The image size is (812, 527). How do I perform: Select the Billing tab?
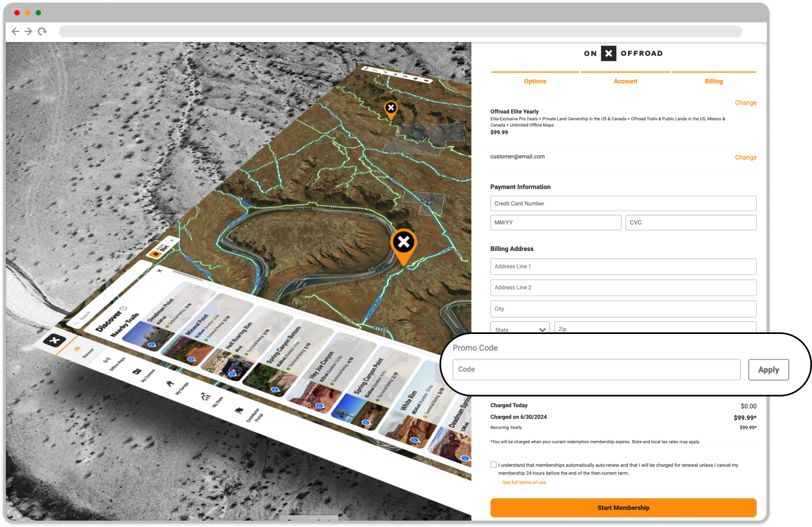tap(714, 81)
